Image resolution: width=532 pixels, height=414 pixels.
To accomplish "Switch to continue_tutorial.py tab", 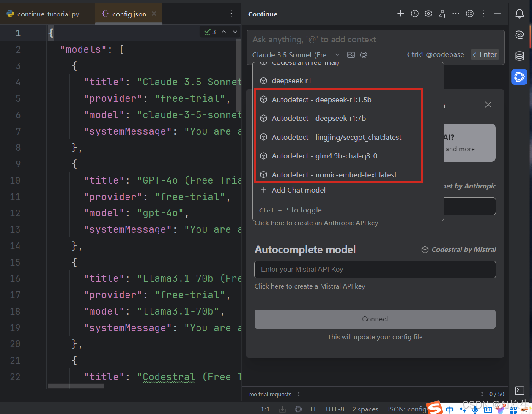I will coord(43,14).
